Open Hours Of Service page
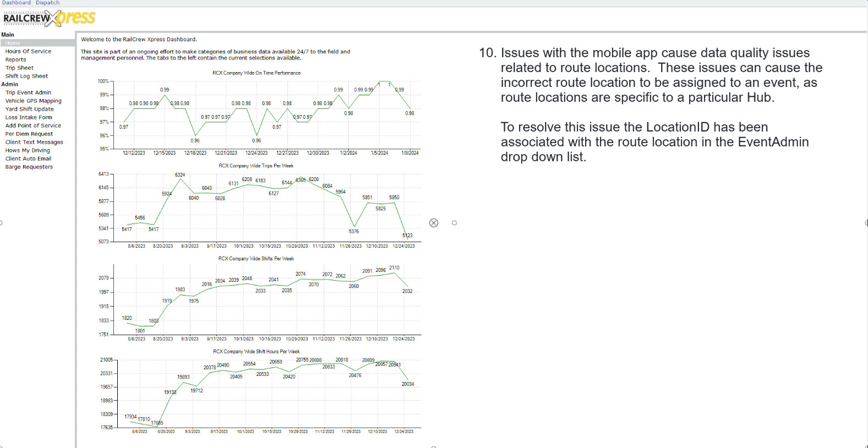The image size is (868, 448). (28, 51)
